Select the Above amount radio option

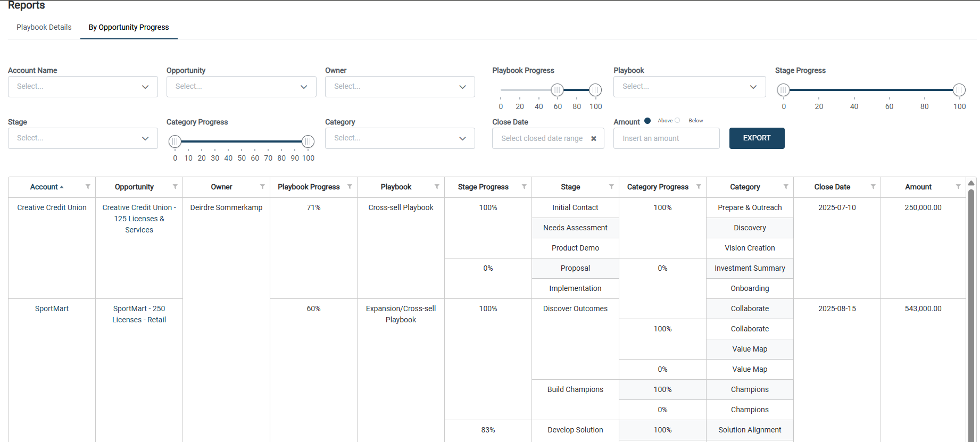[x=647, y=121]
